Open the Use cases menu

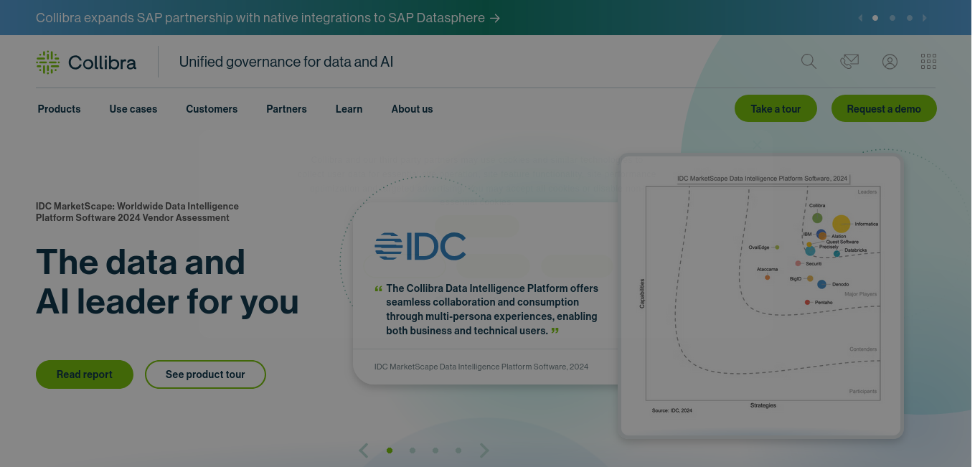tap(133, 109)
